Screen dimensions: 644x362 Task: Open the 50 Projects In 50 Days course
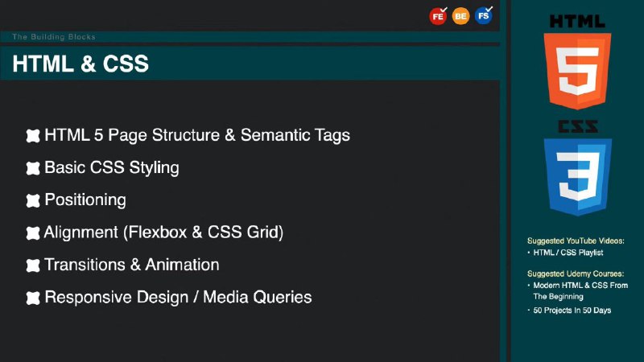click(572, 311)
